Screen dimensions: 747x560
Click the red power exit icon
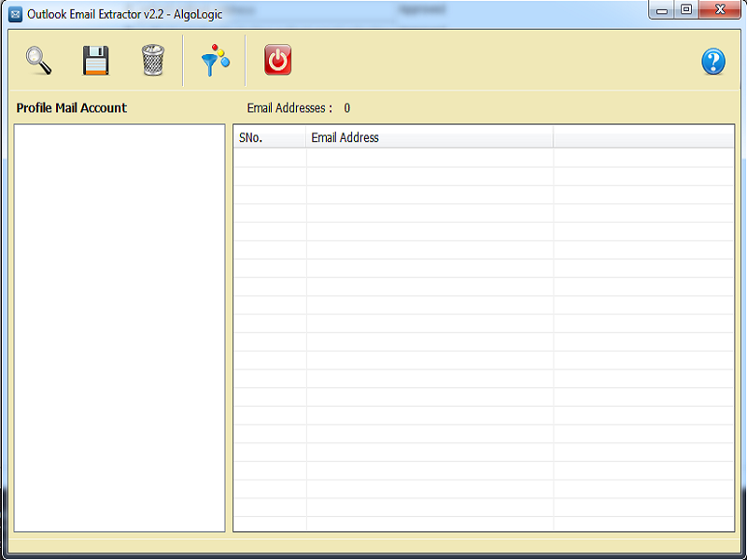[277, 60]
